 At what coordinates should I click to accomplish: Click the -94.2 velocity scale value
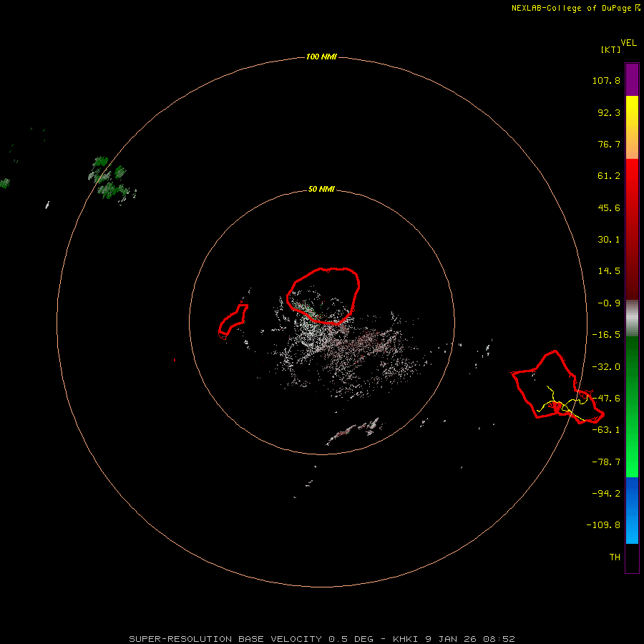pyautogui.click(x=606, y=493)
